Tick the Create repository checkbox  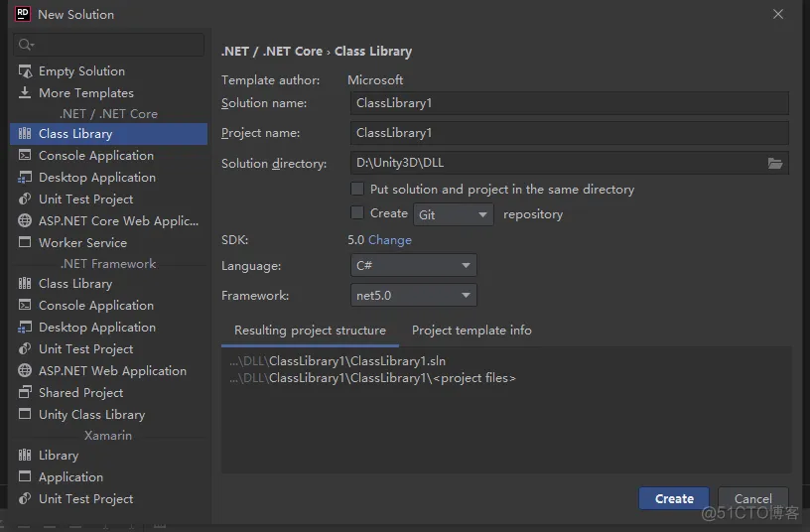coord(357,212)
